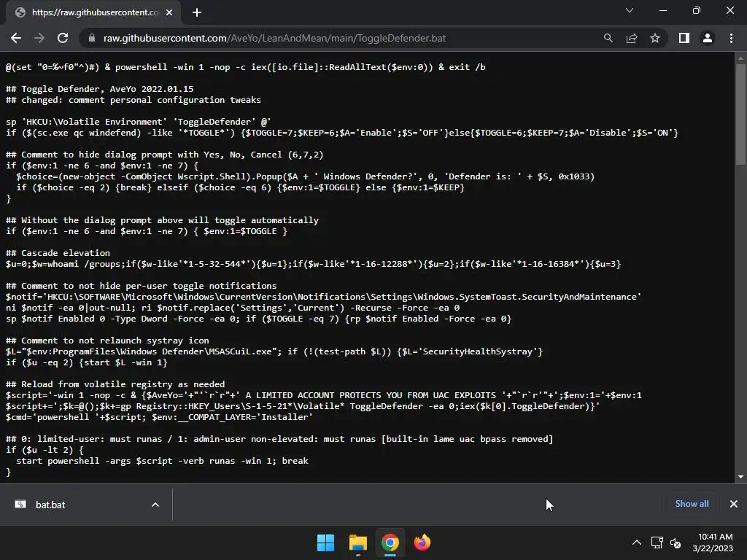Screen dimensions: 747x560
Task: Reload the ToggleDefender.bat page
Action: 63,38
